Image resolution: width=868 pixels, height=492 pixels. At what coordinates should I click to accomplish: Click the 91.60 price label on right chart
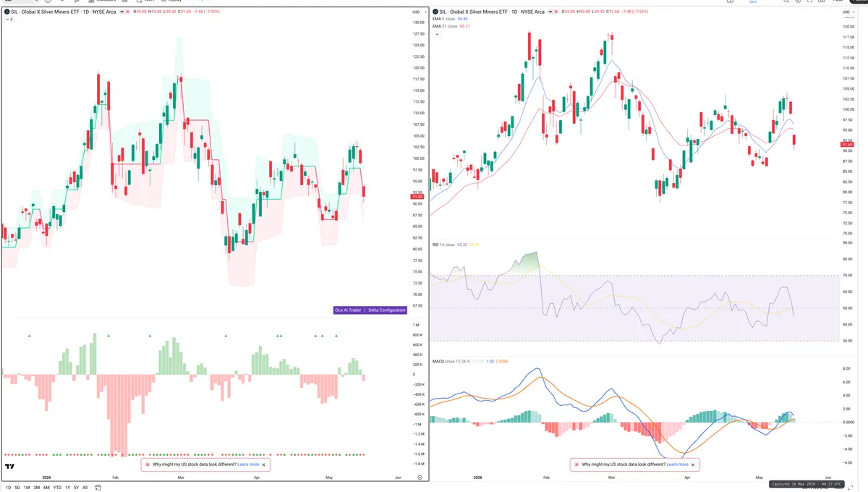[x=848, y=145]
